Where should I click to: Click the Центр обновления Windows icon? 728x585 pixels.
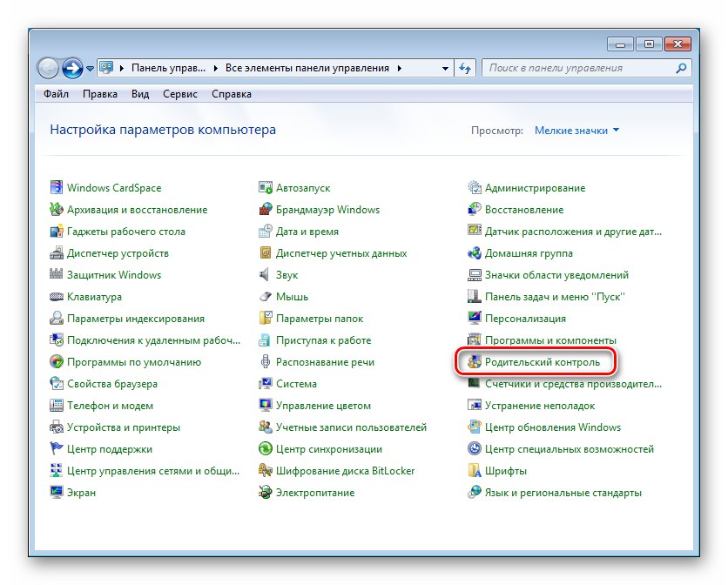[x=474, y=427]
